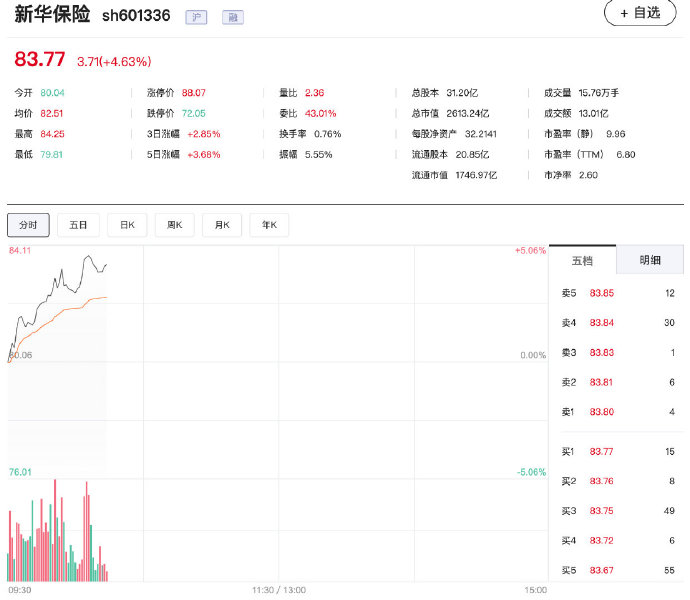
Task: Select the 买5 row priced 83.67
Action: (x=618, y=570)
